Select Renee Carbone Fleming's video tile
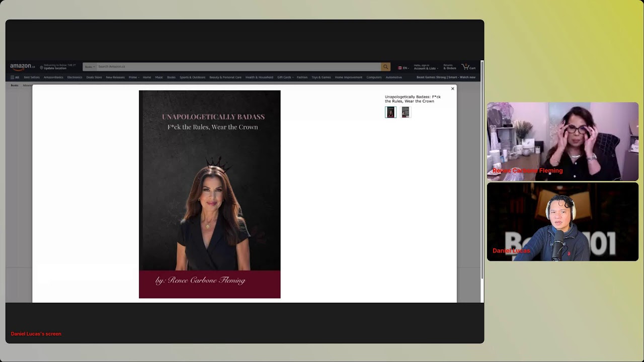 tap(562, 141)
